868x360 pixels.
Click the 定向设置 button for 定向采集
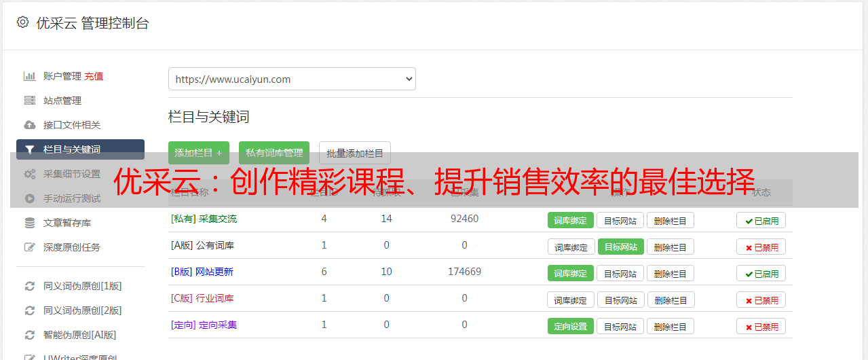point(571,326)
